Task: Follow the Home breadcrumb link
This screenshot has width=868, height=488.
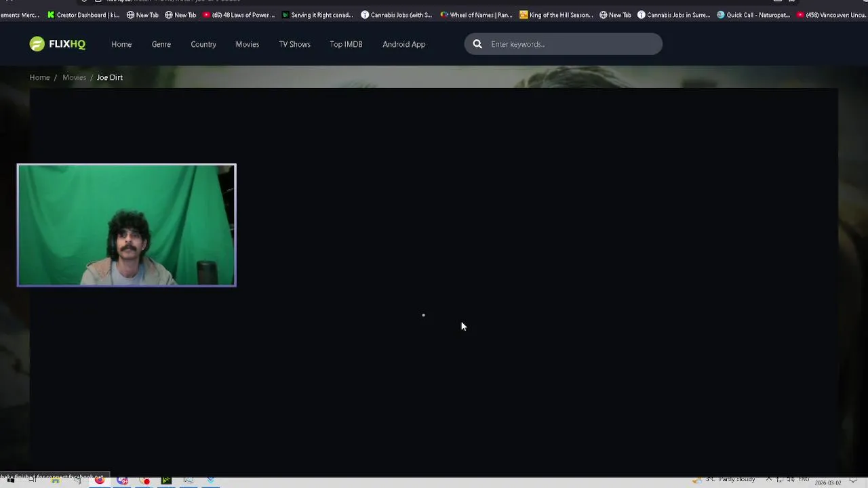Action: (39, 77)
